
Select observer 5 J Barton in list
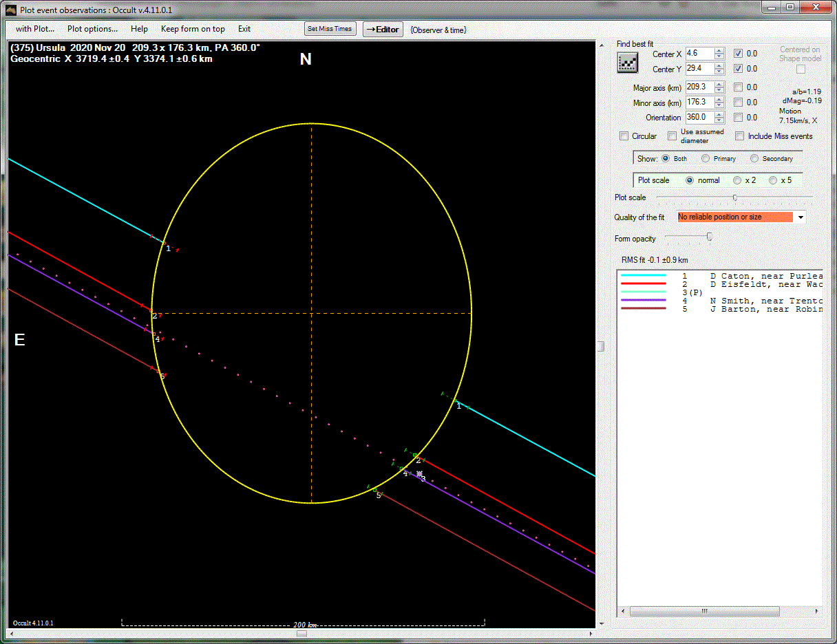720,309
